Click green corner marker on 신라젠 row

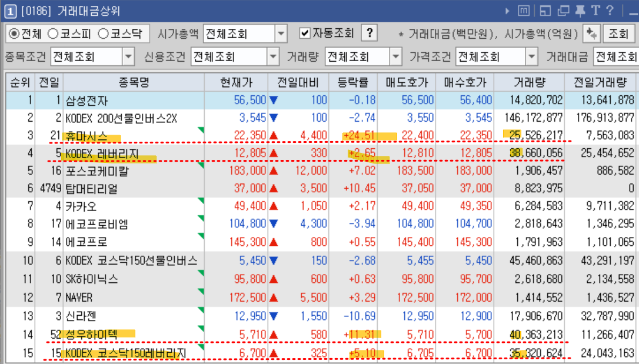(201, 310)
